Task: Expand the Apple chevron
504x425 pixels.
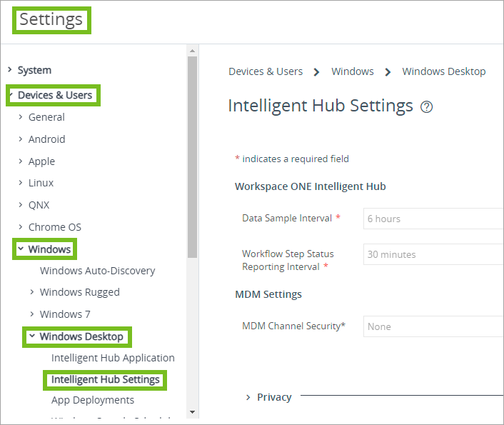Action: (21, 161)
